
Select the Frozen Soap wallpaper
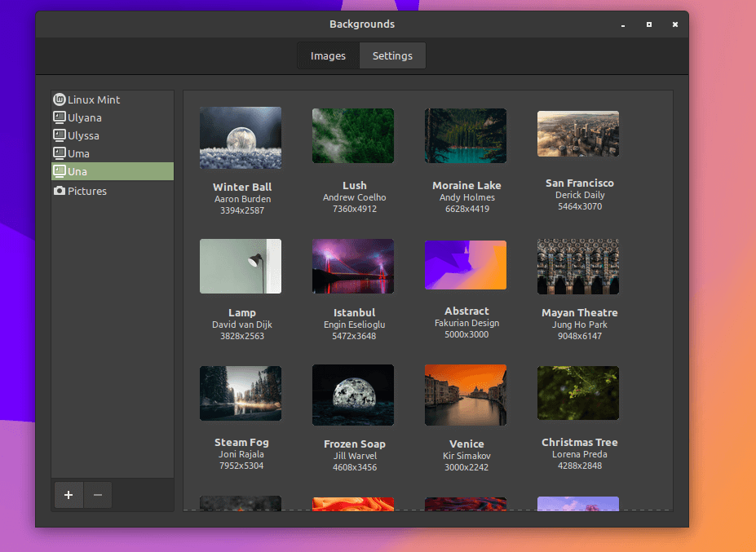353,395
